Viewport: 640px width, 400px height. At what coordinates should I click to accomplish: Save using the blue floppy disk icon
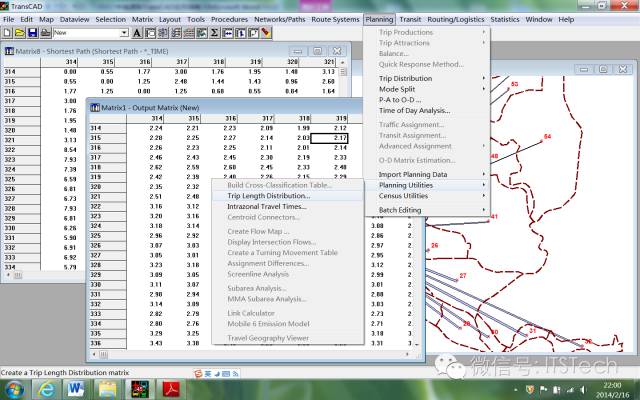[33, 33]
